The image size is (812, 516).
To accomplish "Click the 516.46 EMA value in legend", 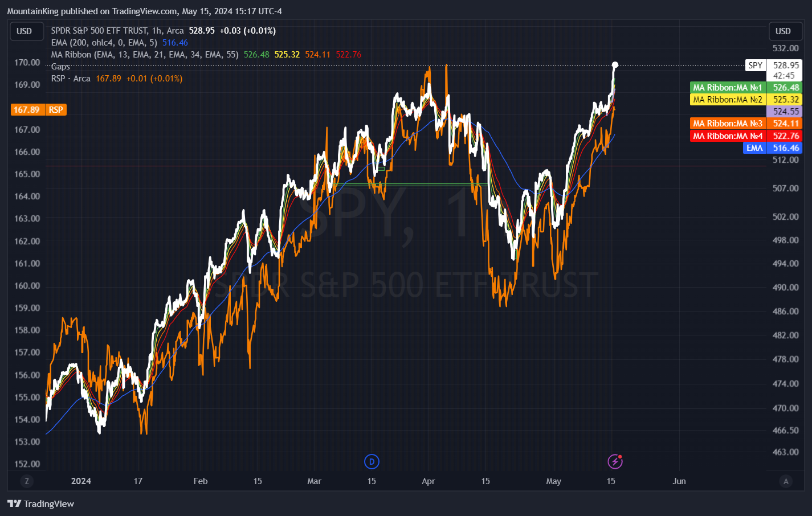I will [175, 43].
